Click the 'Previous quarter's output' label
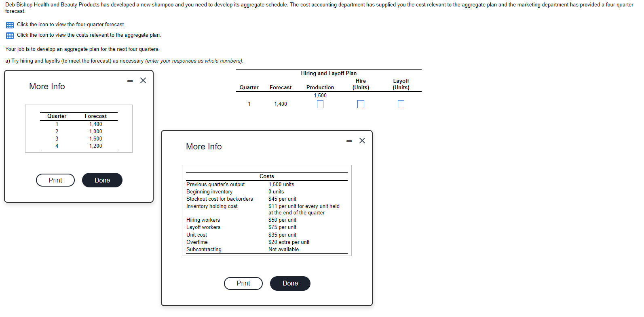The image size is (644, 317). pyautogui.click(x=215, y=185)
